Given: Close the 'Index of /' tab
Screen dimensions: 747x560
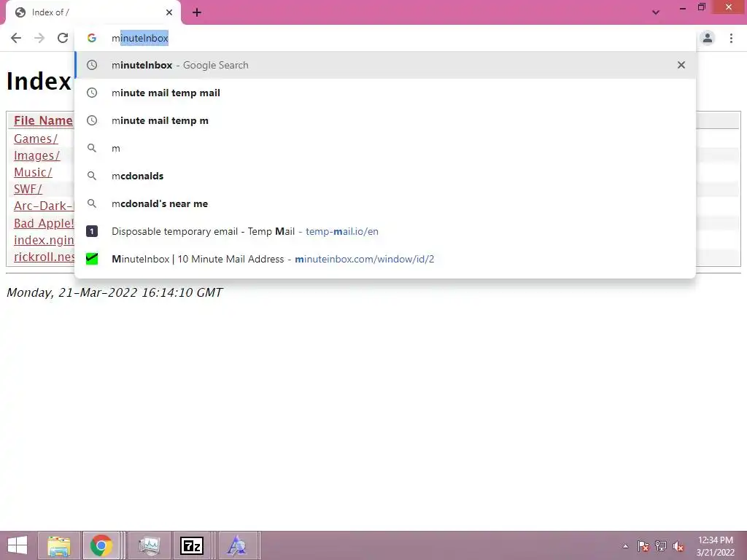Looking at the screenshot, I should 169,12.
